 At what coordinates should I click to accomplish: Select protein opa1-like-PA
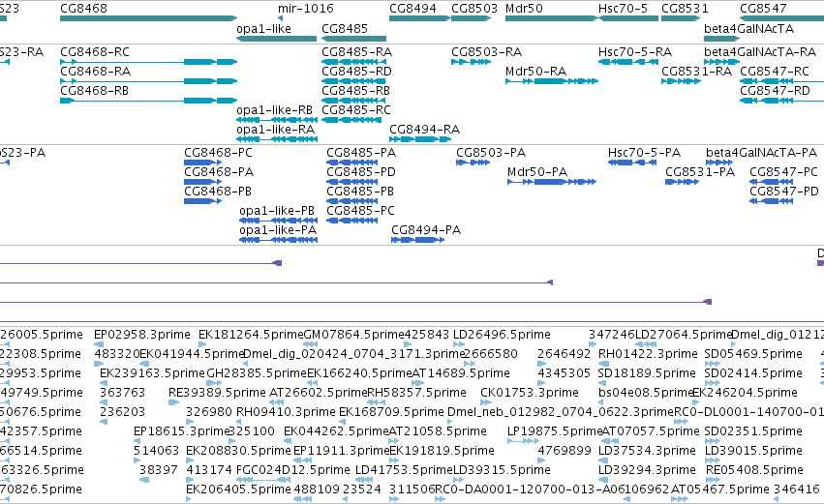278,230
